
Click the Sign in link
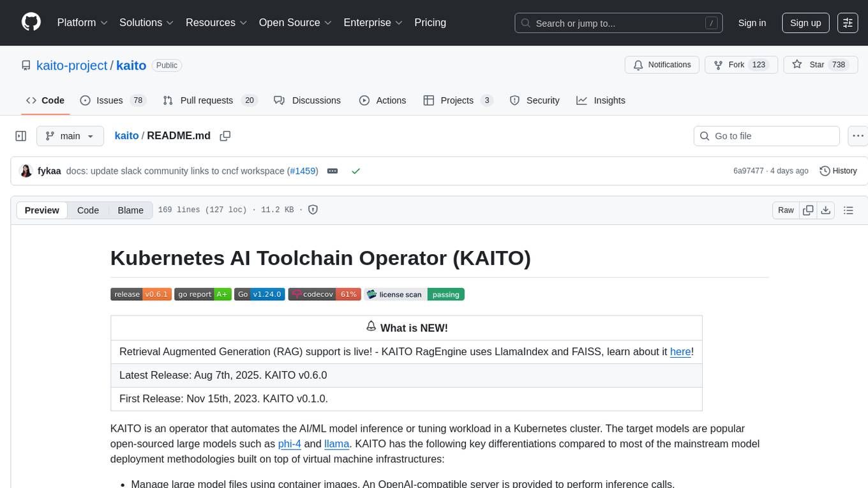[752, 23]
